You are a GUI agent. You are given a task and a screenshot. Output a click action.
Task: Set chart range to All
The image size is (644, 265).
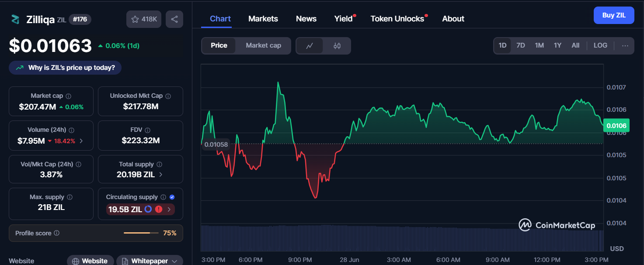(x=575, y=45)
